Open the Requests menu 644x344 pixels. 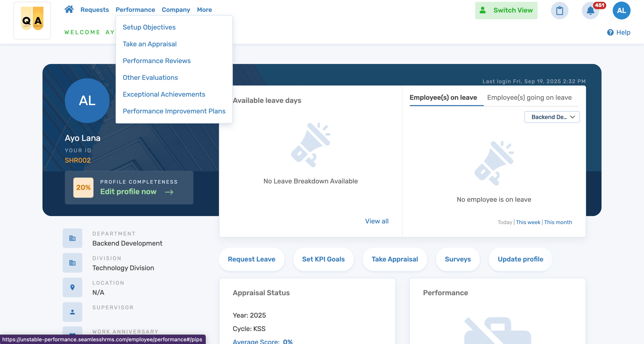click(x=95, y=10)
